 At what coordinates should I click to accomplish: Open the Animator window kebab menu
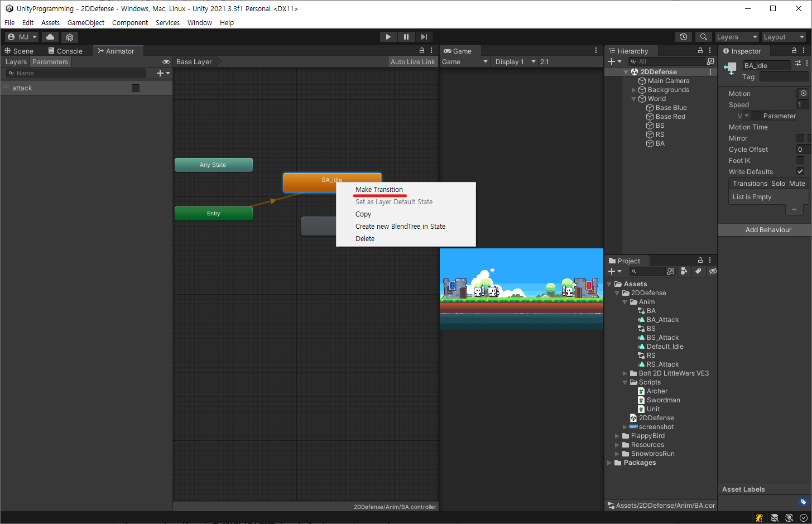click(431, 50)
